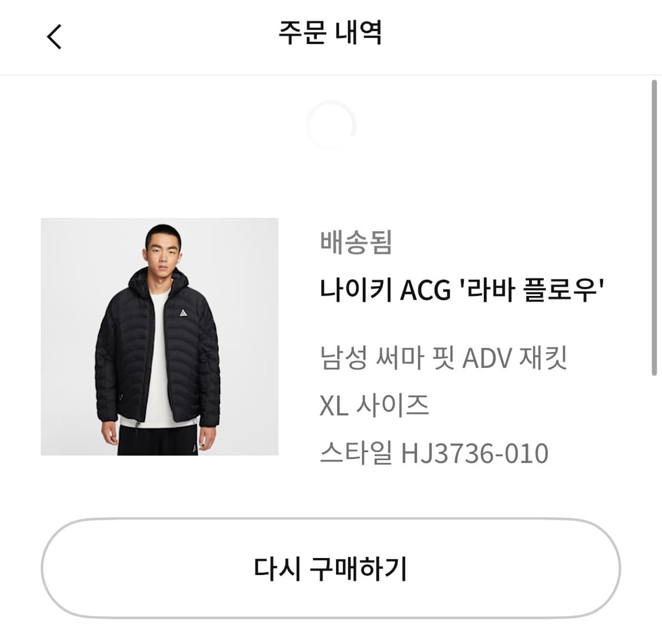Tap the '배송됨' delivery status label
Viewport: 662px width, 644px height.
pyautogui.click(x=357, y=243)
